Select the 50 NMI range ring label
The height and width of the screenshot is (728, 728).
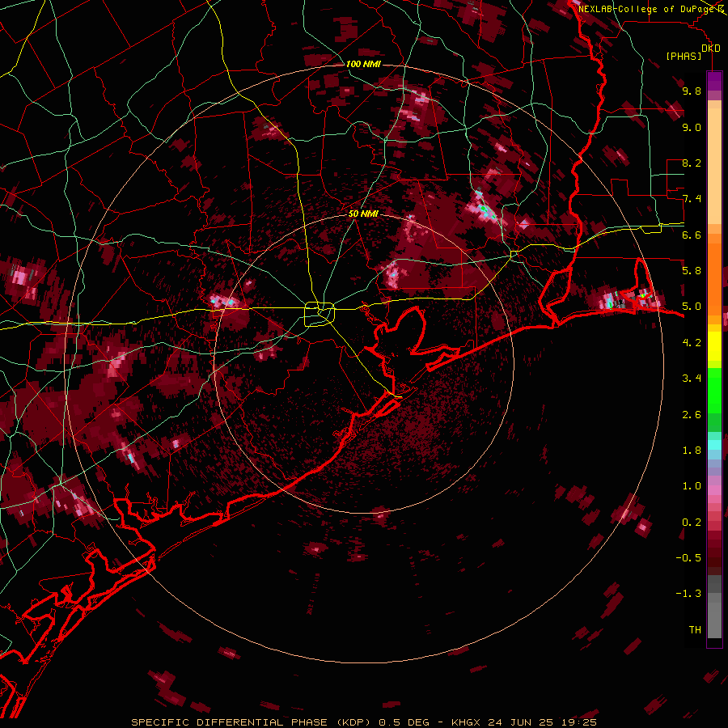tap(363, 214)
